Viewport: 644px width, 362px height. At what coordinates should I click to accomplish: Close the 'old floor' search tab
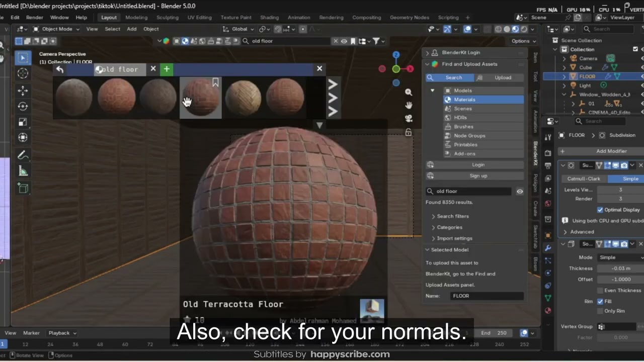click(x=153, y=69)
